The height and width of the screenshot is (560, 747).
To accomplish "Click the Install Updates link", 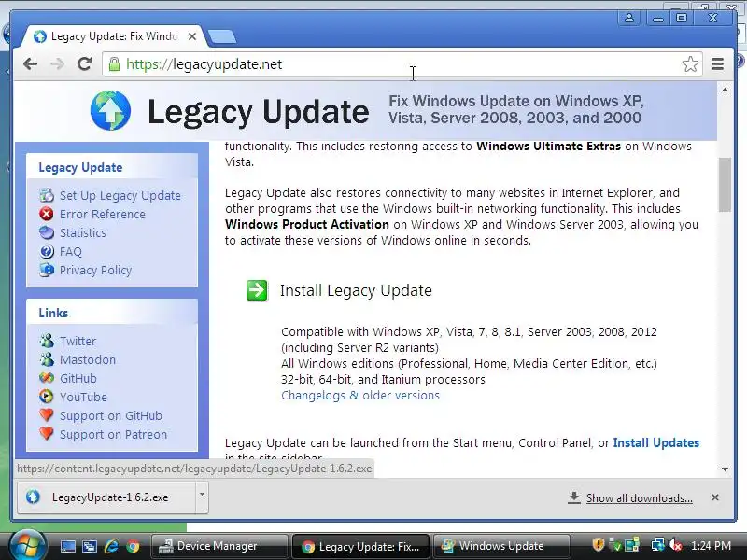I will click(656, 442).
